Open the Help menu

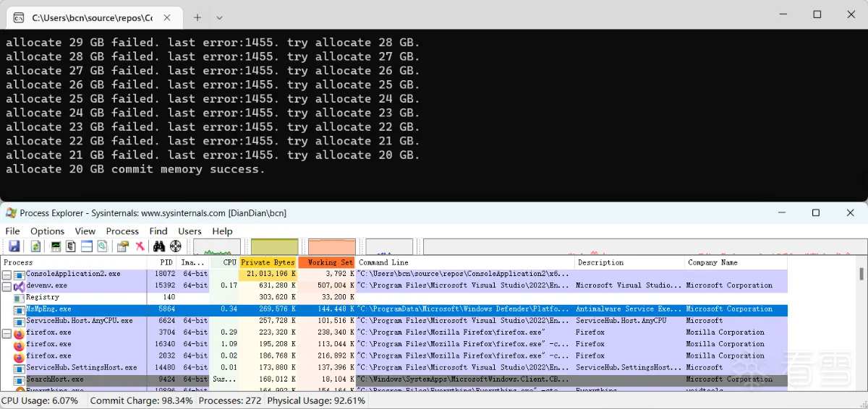222,231
